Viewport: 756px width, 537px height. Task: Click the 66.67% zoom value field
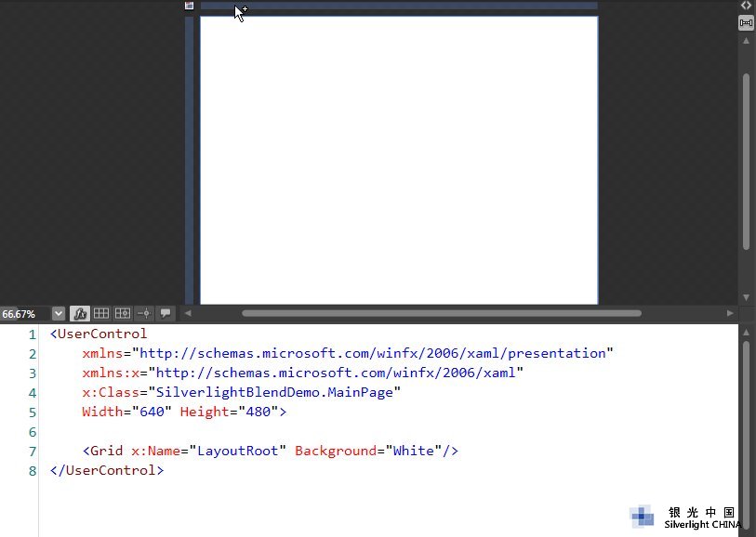point(25,314)
